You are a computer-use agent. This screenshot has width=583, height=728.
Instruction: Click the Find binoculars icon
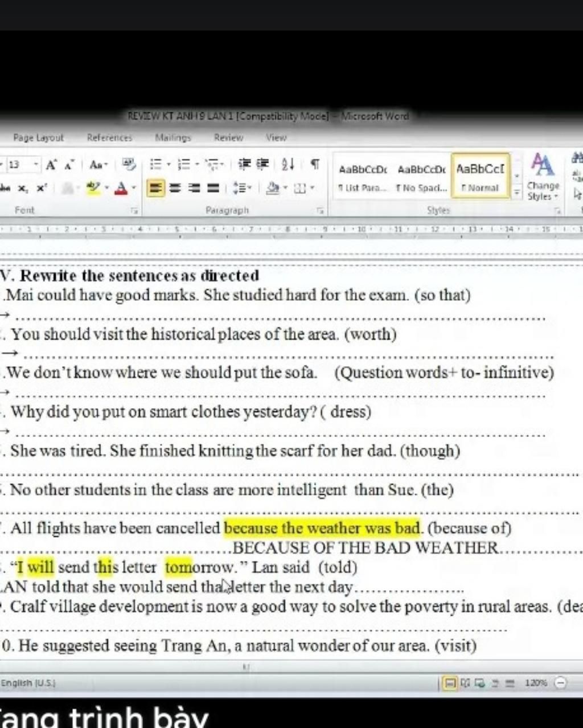pos(578,159)
